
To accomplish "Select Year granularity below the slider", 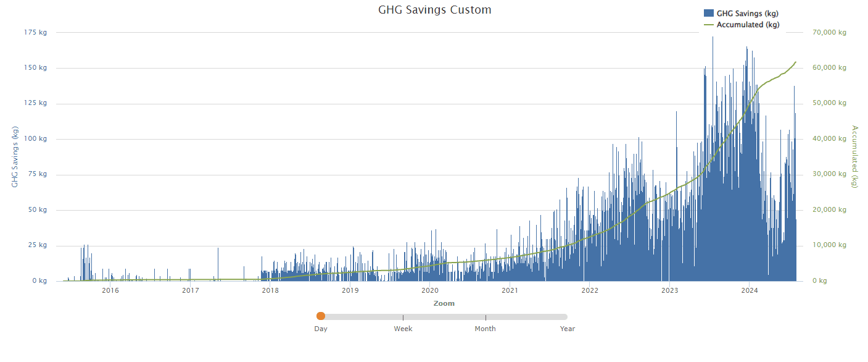I will tap(567, 329).
